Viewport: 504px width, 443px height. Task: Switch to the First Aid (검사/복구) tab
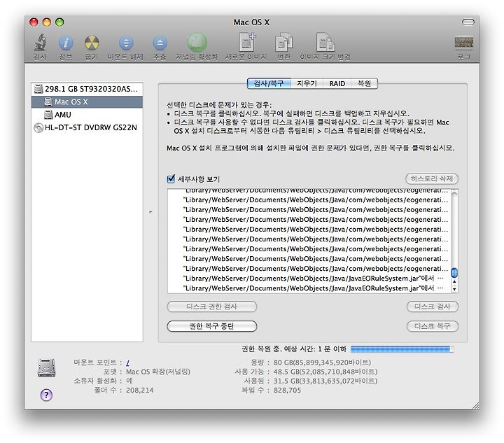(269, 83)
